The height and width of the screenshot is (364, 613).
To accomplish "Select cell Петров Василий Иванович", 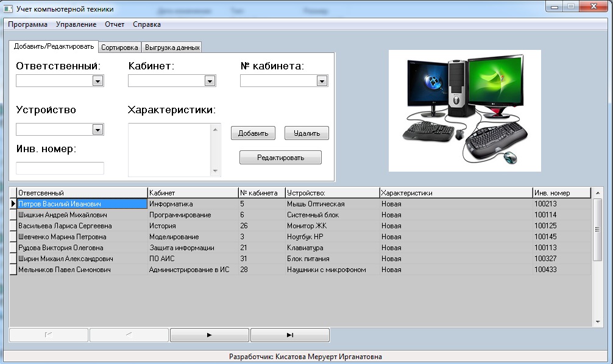I will click(82, 204).
